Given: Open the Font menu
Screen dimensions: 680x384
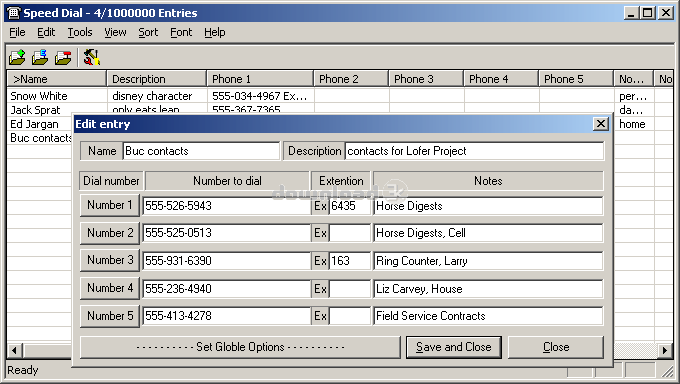Looking at the screenshot, I should point(181,32).
